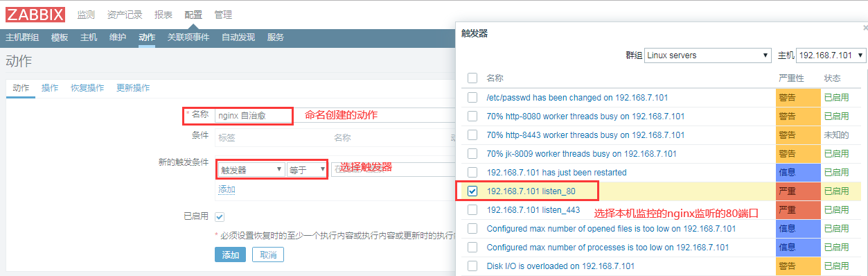Go to 模板 submenu
The height and width of the screenshot is (276, 868).
[x=60, y=37]
